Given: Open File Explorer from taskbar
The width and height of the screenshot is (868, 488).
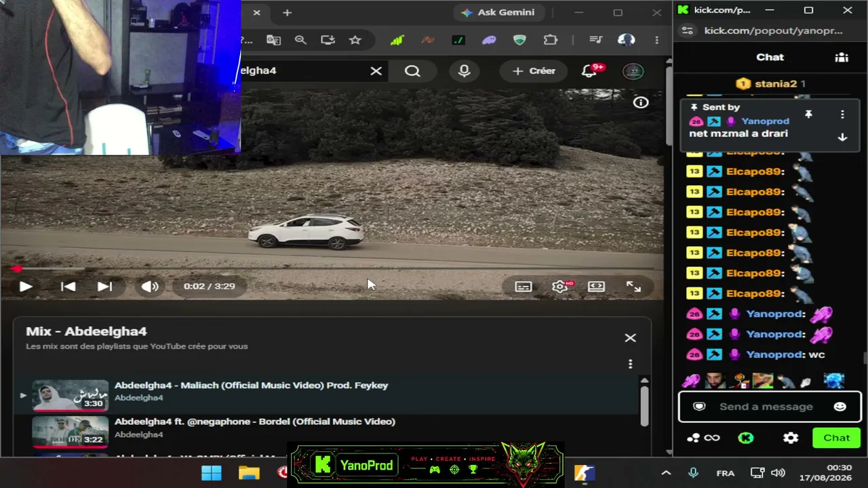Looking at the screenshot, I should coord(249,472).
